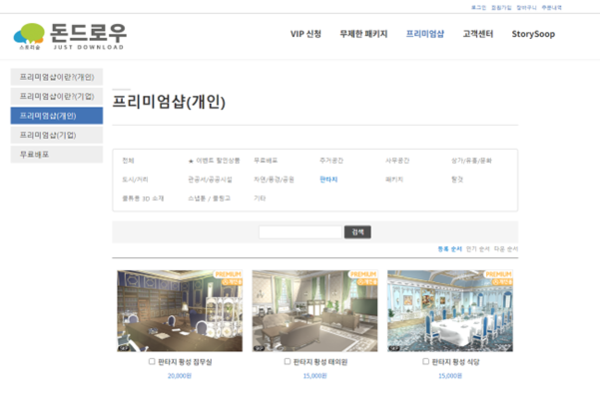Sort by 인기 순서
This screenshot has width=600, height=395.
[478, 249]
